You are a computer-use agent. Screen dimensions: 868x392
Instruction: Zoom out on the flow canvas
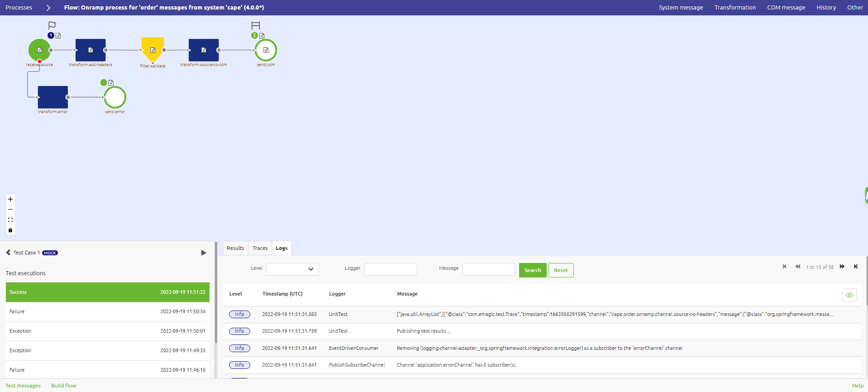[x=10, y=210]
